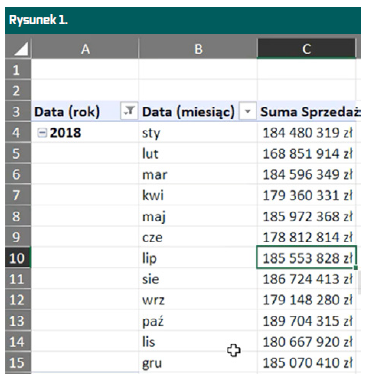Click empty cell A1
Screen dimensions: 366x380
85,70
